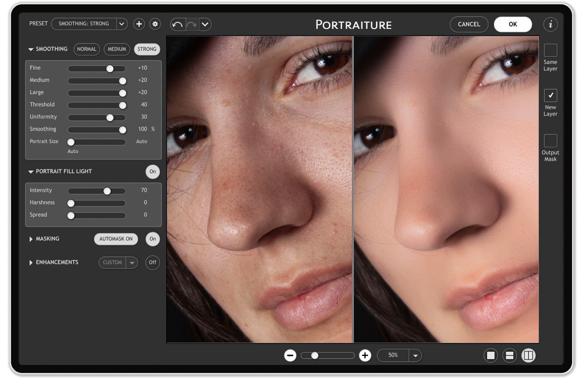This screenshot has height=381, width=588.
Task: Zoom out with the minus button
Action: click(x=290, y=355)
